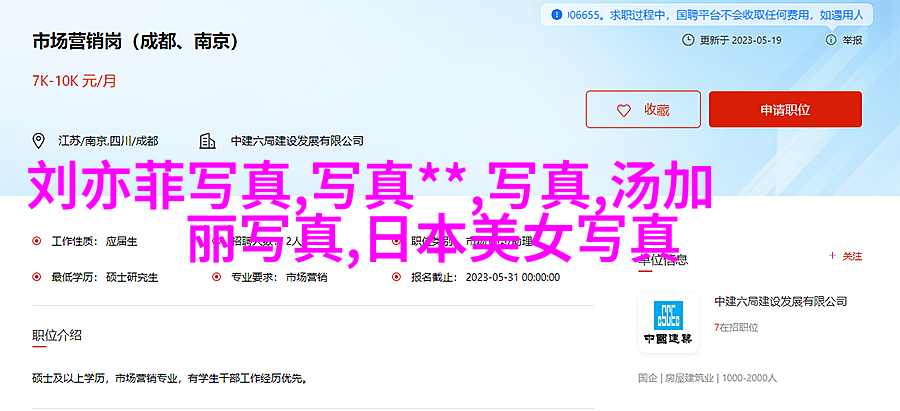Image resolution: width=900 pixels, height=411 pixels.
Task: Click the heart icon in 收藏 button
Action: pyautogui.click(x=623, y=110)
